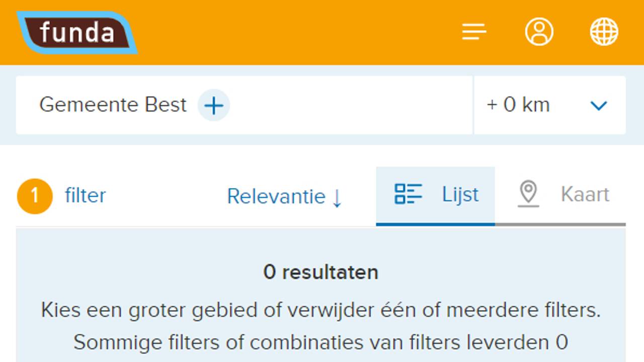Click the plus icon to add a location
644x362 pixels.
[214, 105]
